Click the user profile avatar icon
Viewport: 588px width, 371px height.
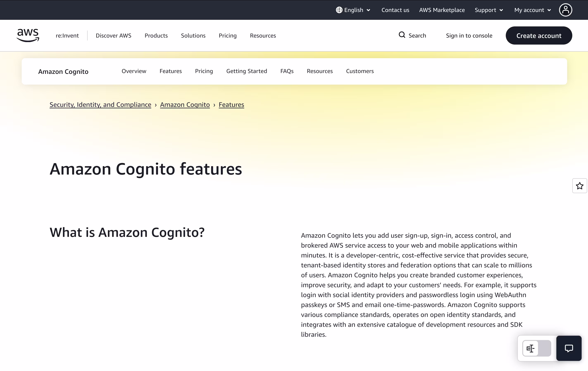tap(565, 10)
